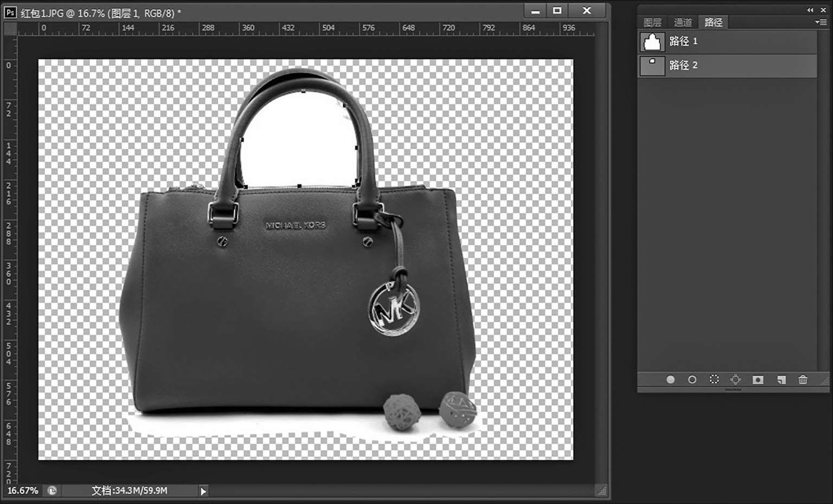833x504 pixels.
Task: Maximize the document window
Action: [557, 11]
